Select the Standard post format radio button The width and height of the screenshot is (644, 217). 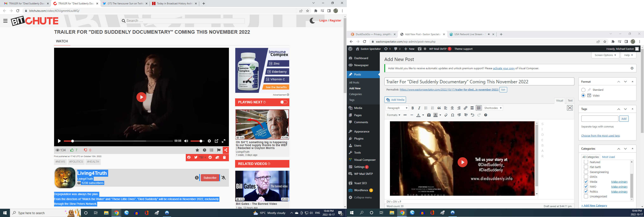[583, 90]
